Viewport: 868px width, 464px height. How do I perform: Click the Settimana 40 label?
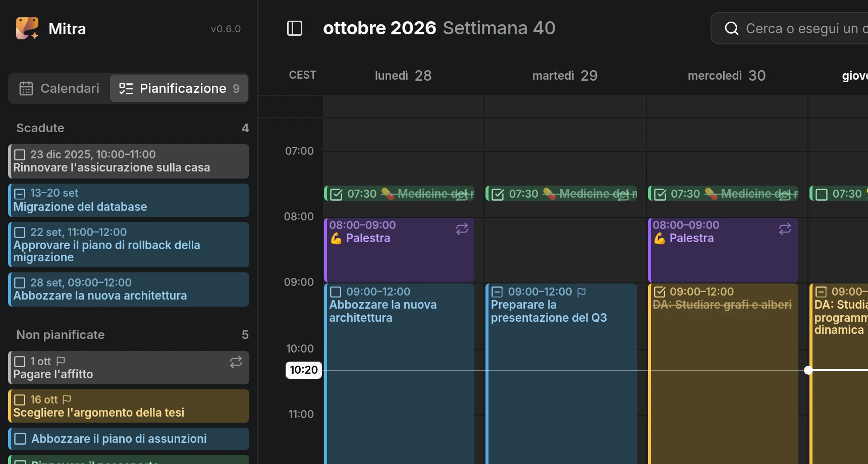(x=499, y=28)
